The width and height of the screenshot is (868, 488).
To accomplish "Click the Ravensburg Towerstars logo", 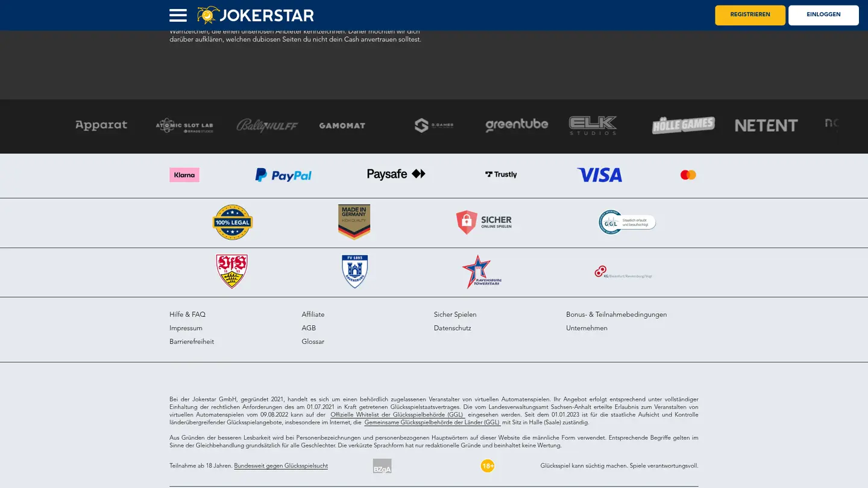I will pos(482,272).
